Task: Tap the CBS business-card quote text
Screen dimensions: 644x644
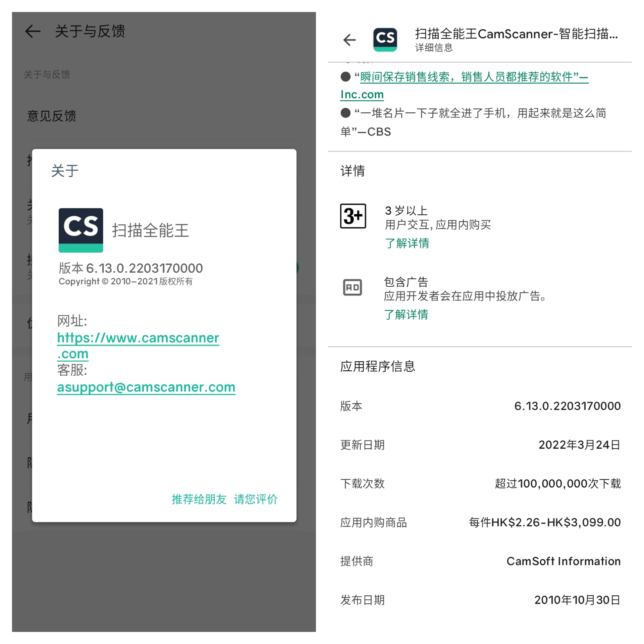Action: pos(473,122)
